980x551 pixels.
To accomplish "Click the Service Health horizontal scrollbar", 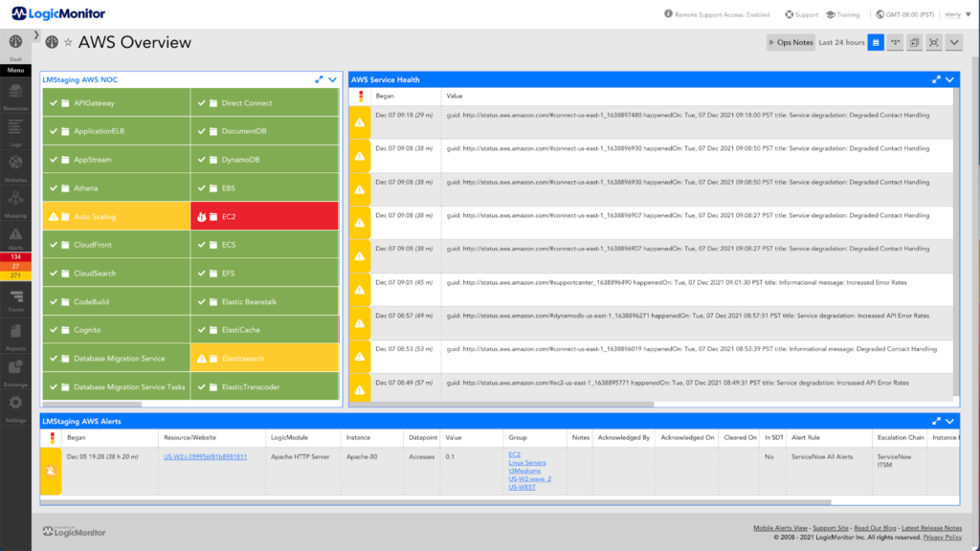I will (x=501, y=405).
